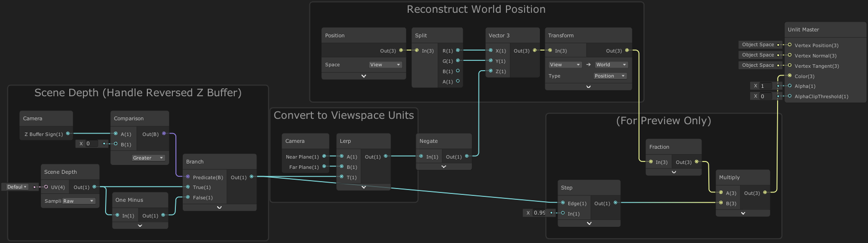Click the Multiply node B(3) input port
The width and height of the screenshot is (868, 243).
point(721,203)
